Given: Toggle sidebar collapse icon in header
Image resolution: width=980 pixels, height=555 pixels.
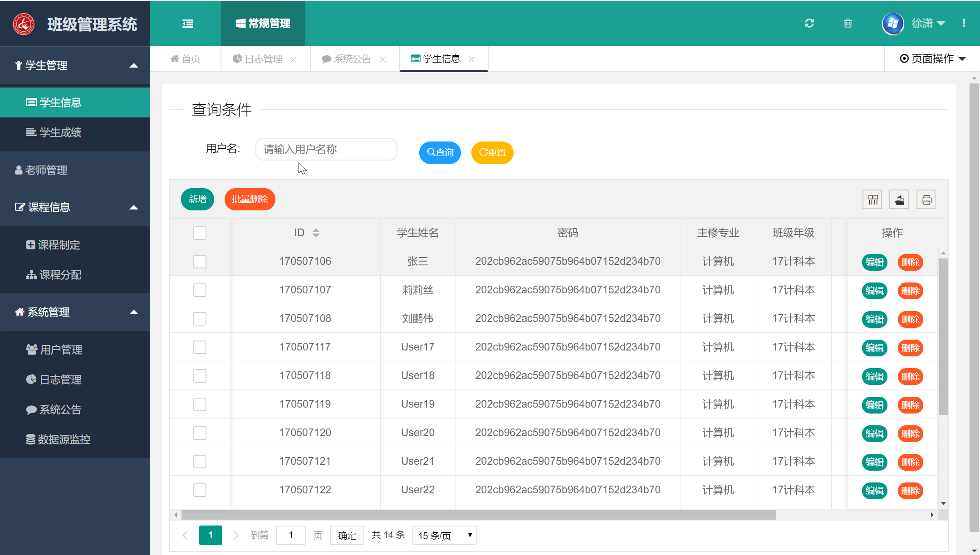Looking at the screenshot, I should (188, 24).
